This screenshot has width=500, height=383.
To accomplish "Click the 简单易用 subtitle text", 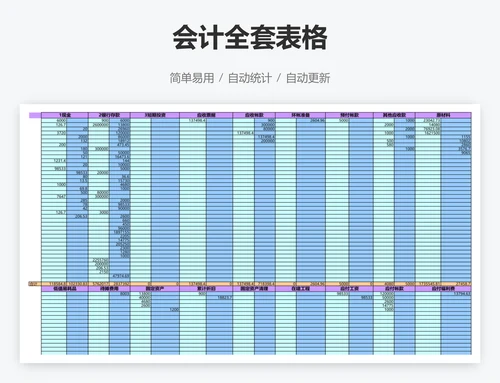I will point(192,78).
